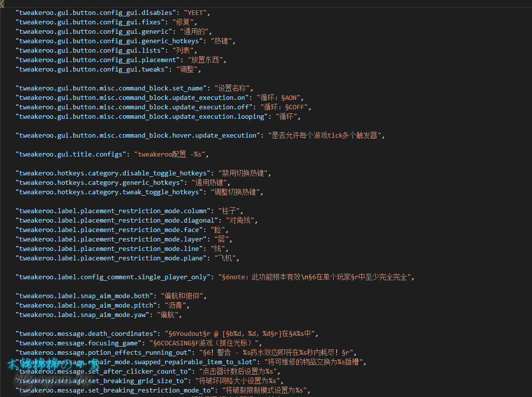532x397 pixels.
Task: Click the value "将破坏网格大小设置为%s"
Action: coord(238,381)
